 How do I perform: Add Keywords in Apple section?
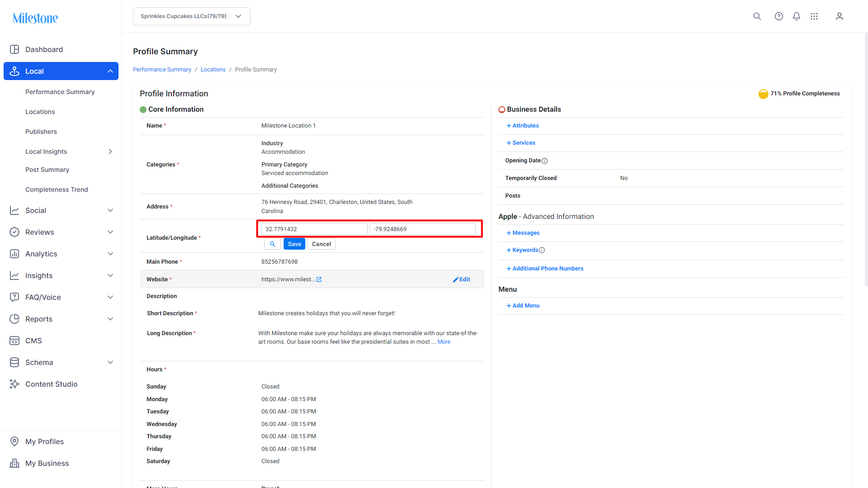click(522, 250)
